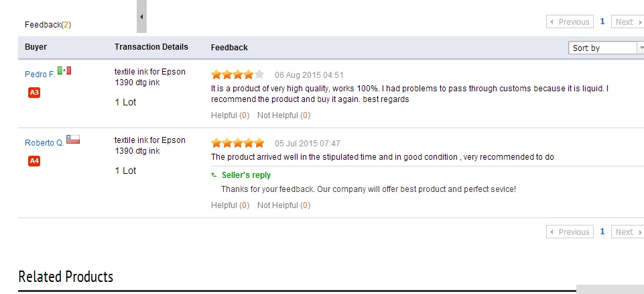The width and height of the screenshot is (644, 294).
Task: Select page 1 in bottom pagination
Action: coord(602,232)
